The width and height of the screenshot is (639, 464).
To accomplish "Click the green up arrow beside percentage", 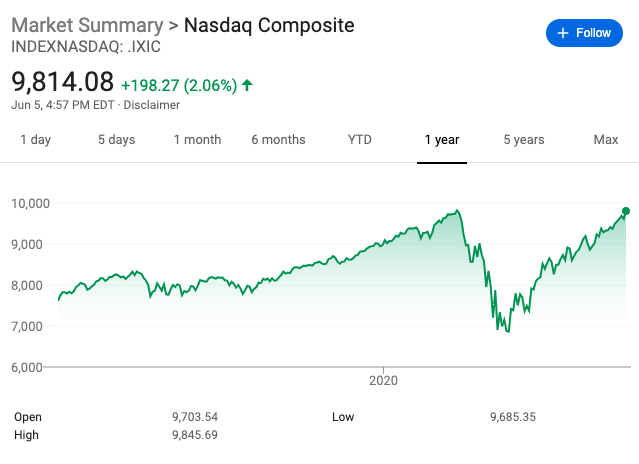I will [248, 85].
